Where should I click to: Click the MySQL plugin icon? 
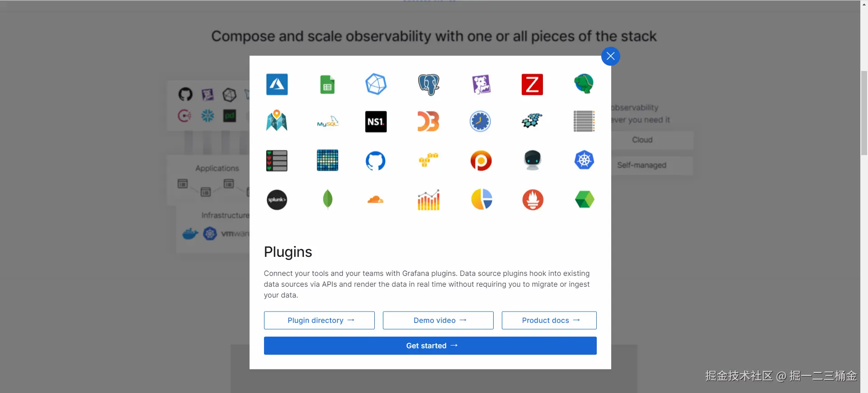(x=327, y=122)
